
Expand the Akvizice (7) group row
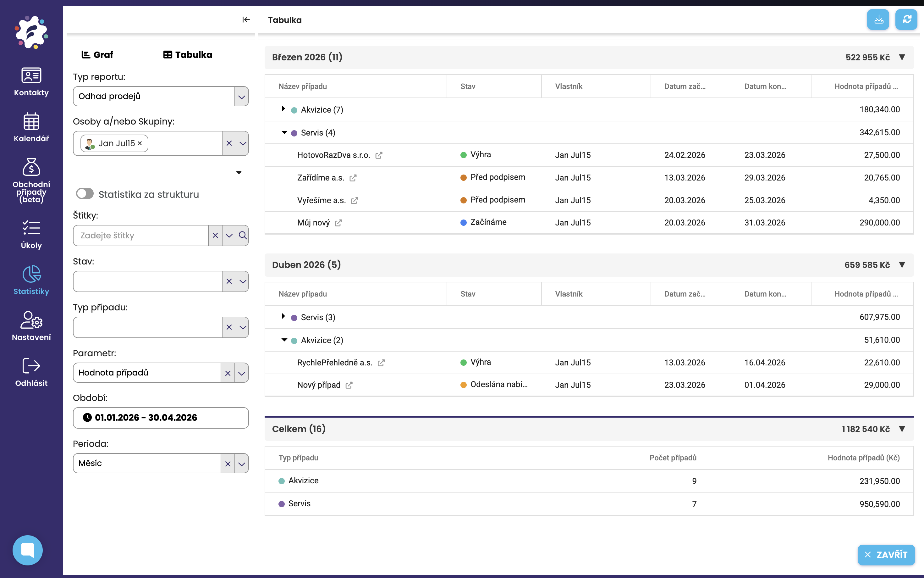(x=283, y=109)
